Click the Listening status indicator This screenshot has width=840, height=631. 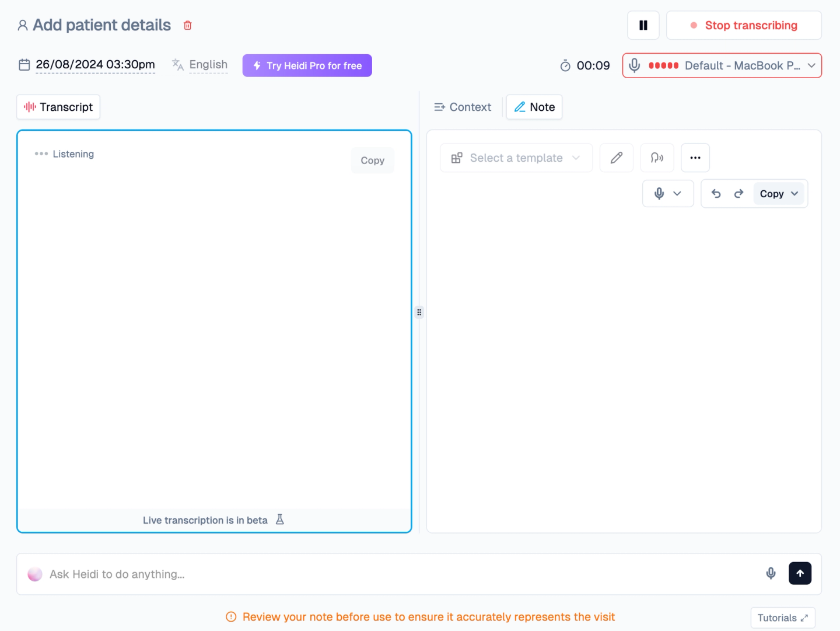[x=64, y=154]
